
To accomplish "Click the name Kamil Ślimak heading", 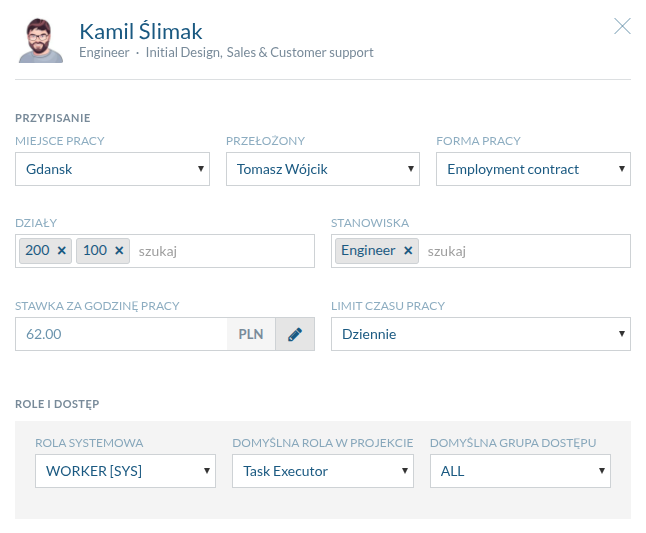I will coord(141,32).
